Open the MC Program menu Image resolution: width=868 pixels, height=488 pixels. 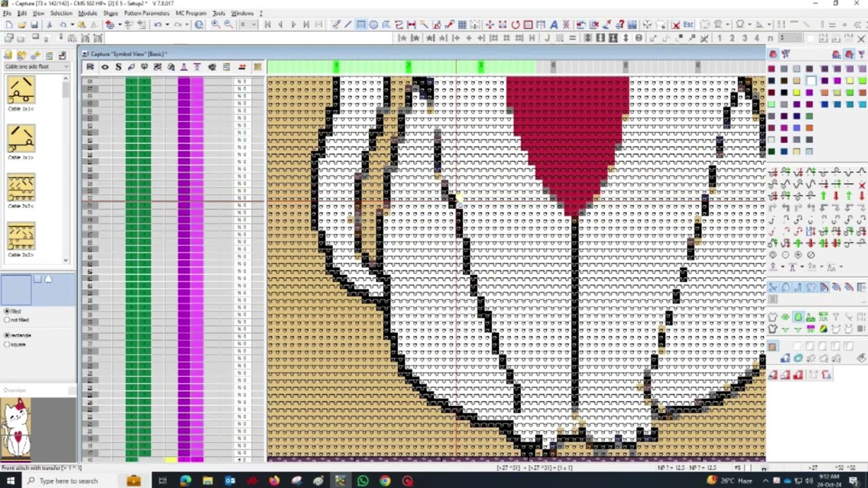coord(191,13)
